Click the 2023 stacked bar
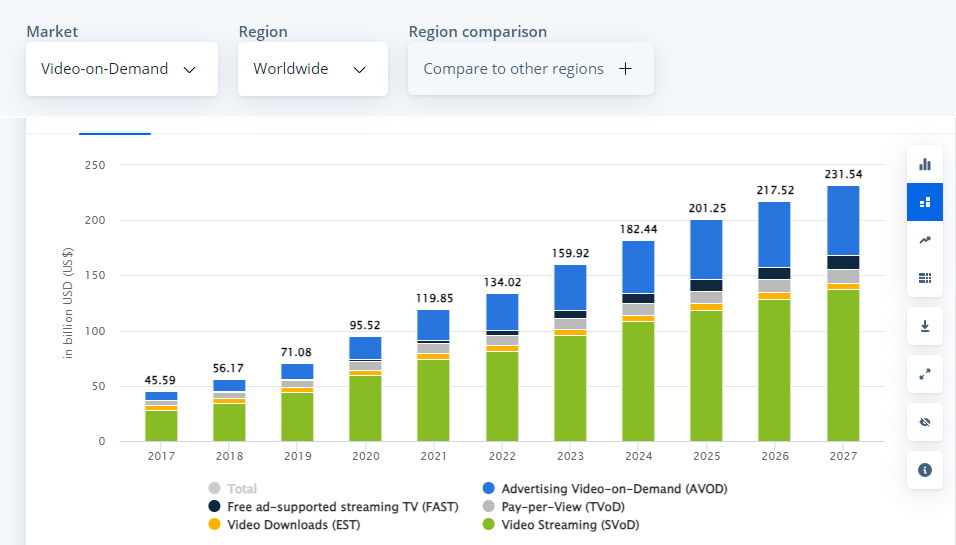 tap(570, 353)
